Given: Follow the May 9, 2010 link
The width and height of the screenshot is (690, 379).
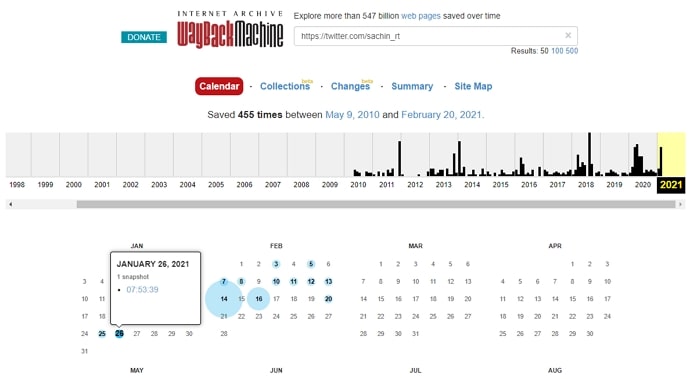Looking at the screenshot, I should point(352,115).
